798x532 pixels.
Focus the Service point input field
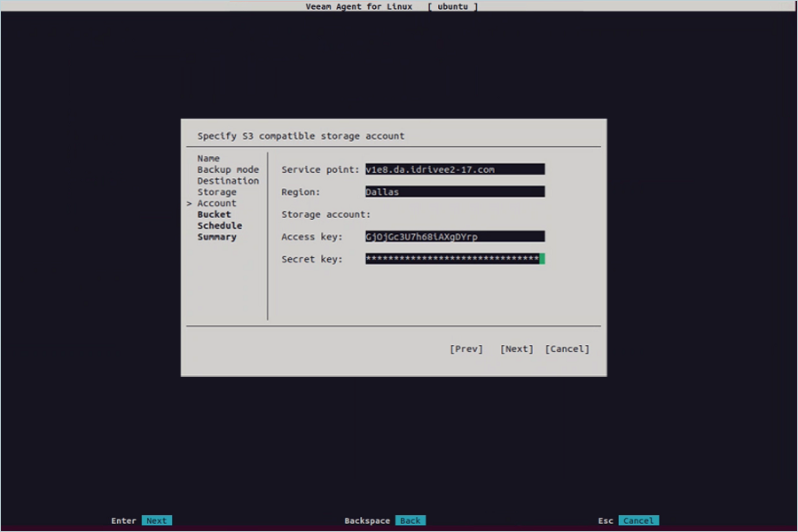click(x=455, y=169)
